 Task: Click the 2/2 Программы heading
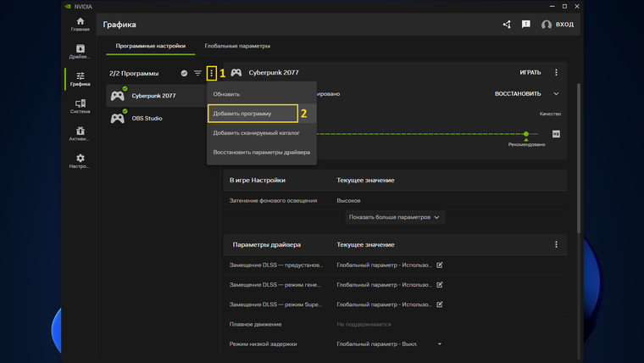[134, 73]
